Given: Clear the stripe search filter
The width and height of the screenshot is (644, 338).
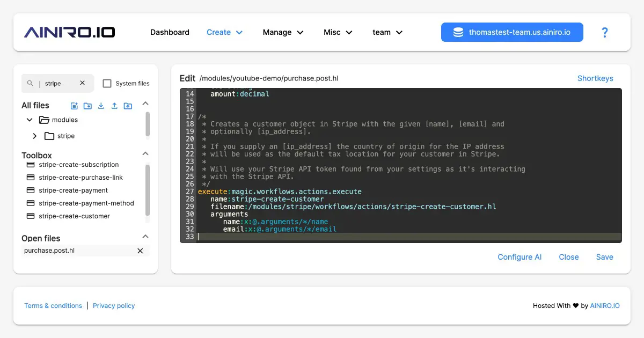Looking at the screenshot, I should [83, 83].
